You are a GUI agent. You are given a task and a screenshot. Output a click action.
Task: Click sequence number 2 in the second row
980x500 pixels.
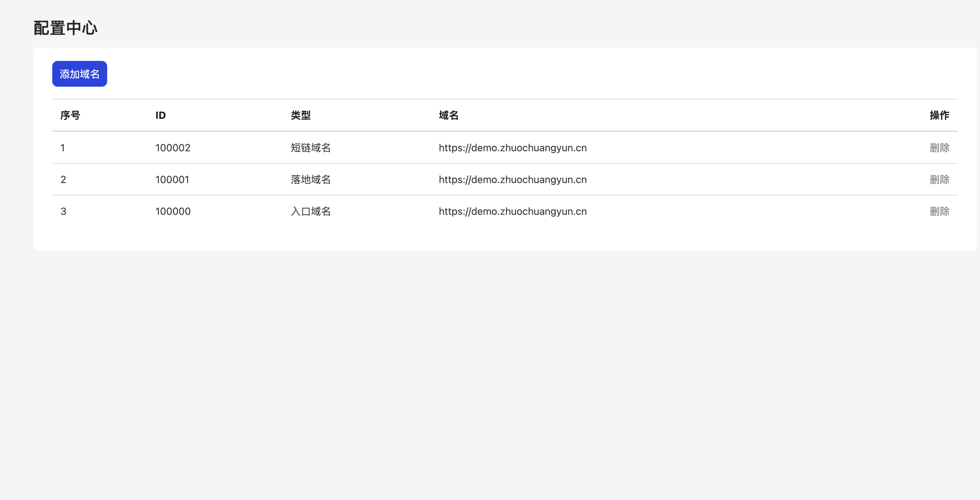[x=63, y=179]
